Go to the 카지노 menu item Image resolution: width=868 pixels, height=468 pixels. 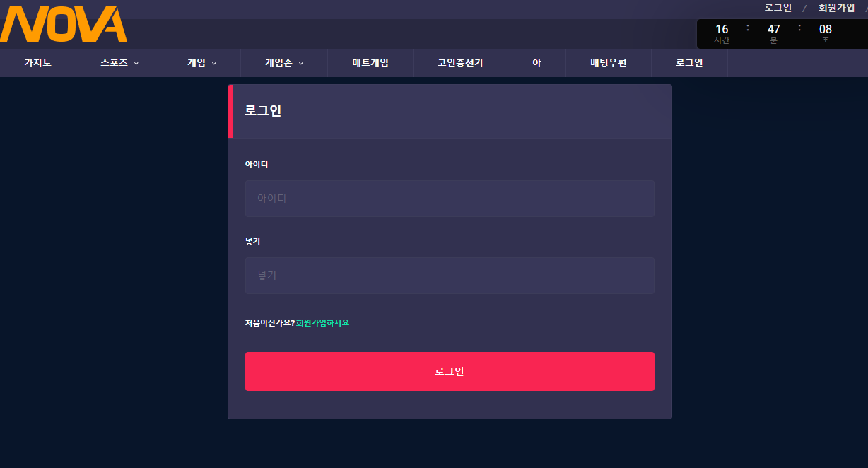tap(37, 63)
